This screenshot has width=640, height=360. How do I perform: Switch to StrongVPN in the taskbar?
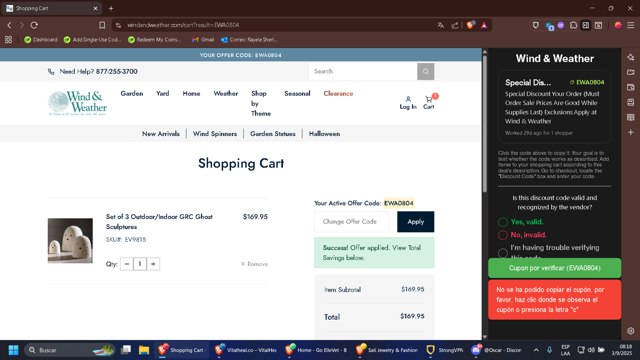(444, 350)
